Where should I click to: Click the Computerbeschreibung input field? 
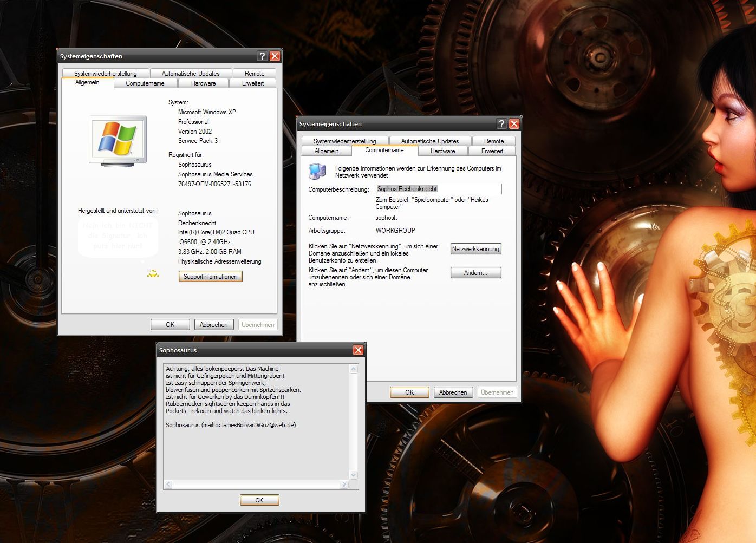point(439,189)
